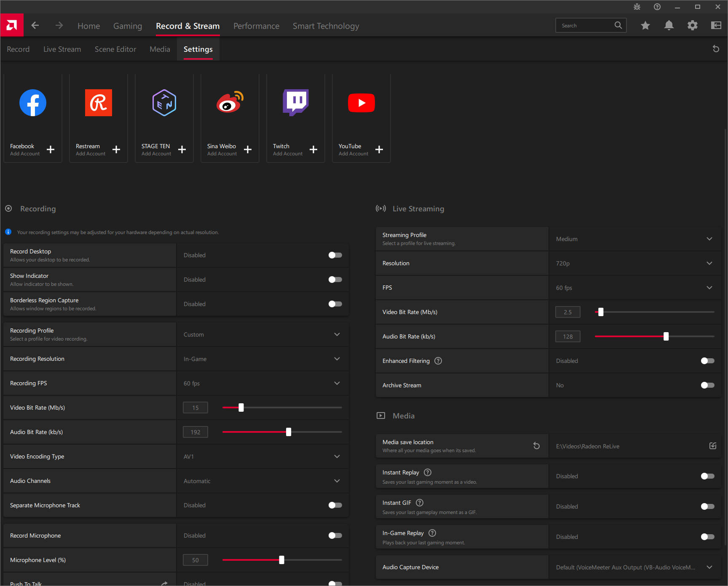Open streaming Resolution 720p dropdown
Screen dimensions: 728x586
coord(635,263)
